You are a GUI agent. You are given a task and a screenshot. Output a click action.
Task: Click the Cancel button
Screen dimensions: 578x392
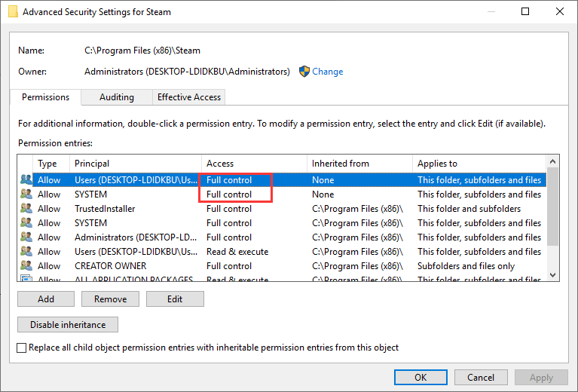(x=481, y=377)
